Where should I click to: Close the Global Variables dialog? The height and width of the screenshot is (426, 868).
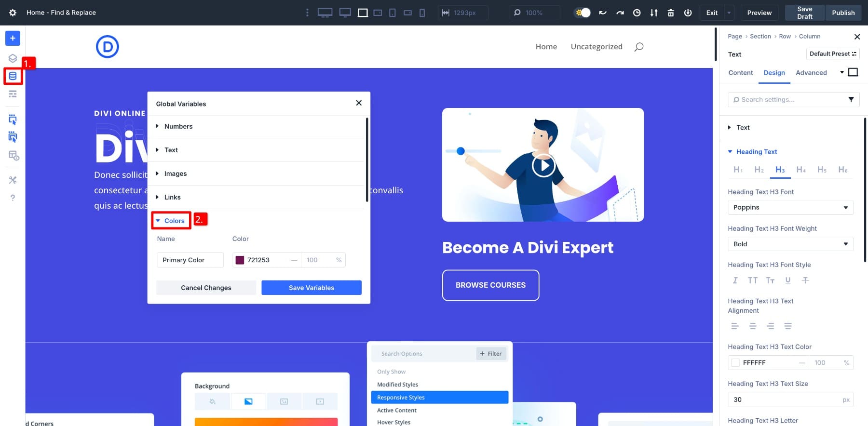[x=359, y=103]
